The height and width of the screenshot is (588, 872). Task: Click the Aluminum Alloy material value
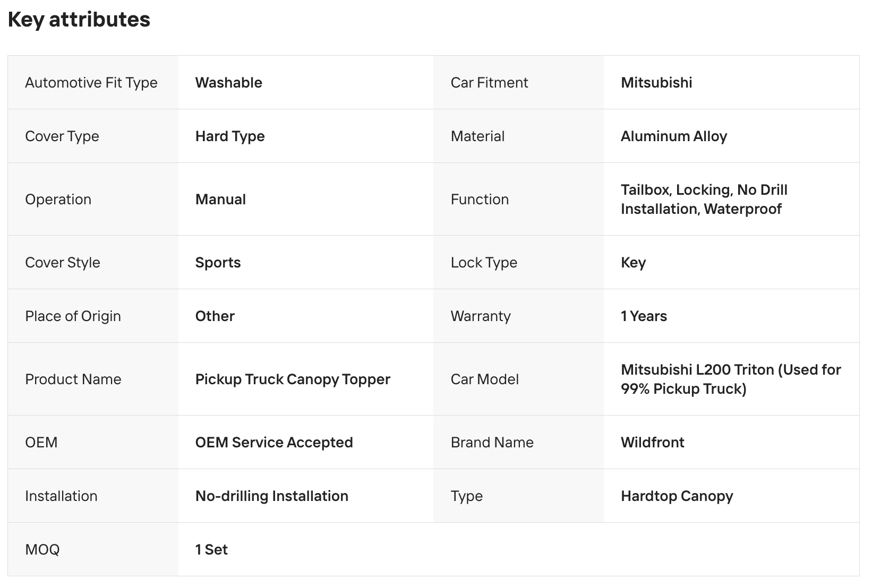(x=673, y=136)
